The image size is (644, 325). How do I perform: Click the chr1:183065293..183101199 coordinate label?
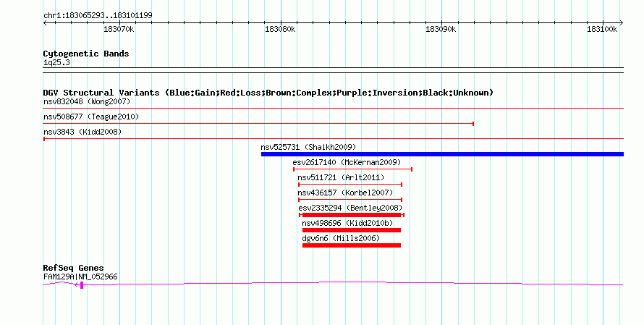click(98, 15)
